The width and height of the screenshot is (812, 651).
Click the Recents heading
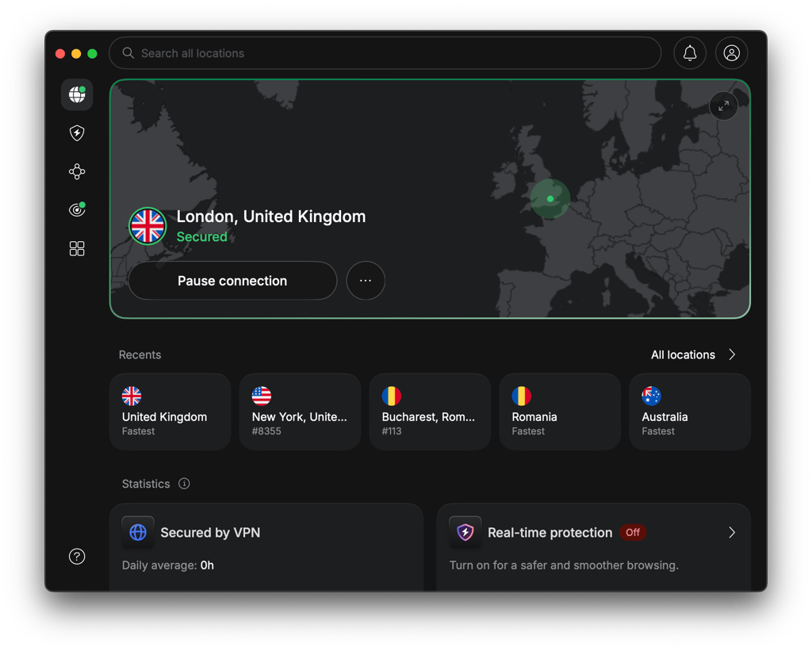point(140,354)
